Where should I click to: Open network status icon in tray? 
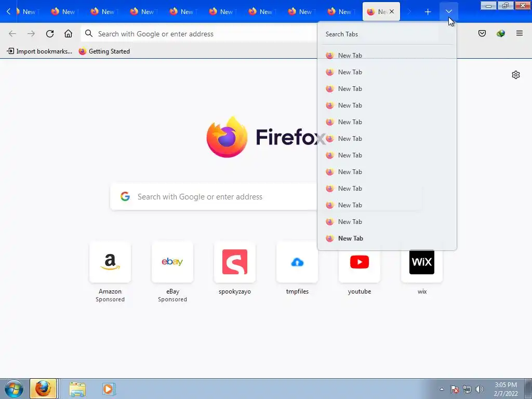click(x=467, y=389)
